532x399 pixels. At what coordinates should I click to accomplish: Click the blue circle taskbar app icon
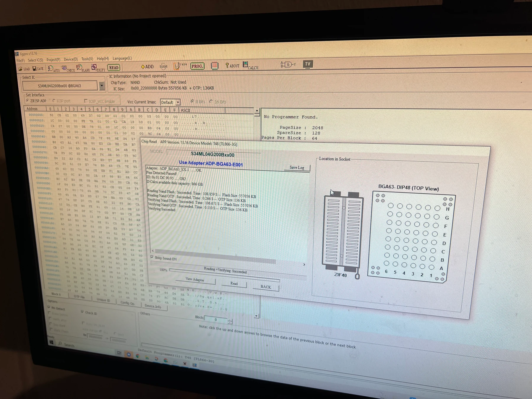point(129,354)
